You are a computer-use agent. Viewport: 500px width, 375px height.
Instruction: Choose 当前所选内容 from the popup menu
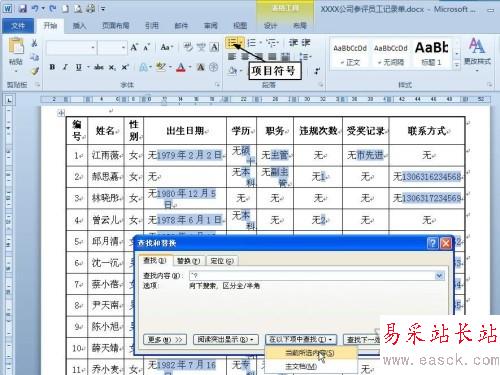click(310, 353)
